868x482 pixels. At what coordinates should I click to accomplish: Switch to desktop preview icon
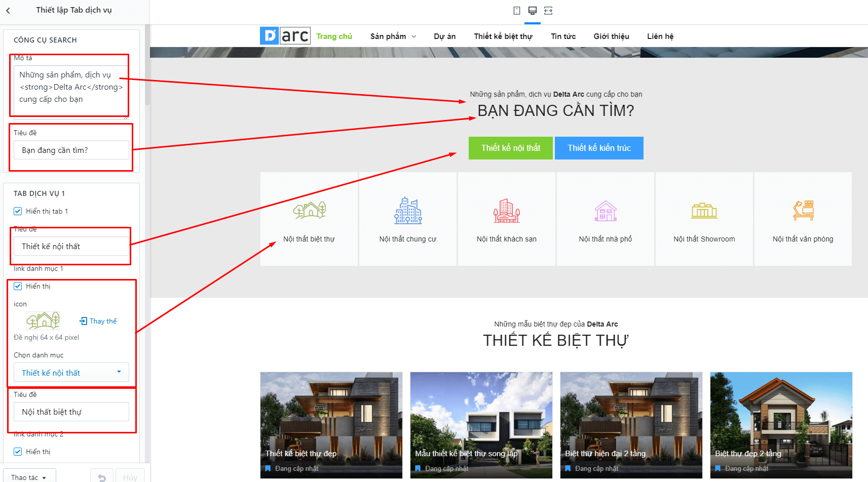[532, 11]
